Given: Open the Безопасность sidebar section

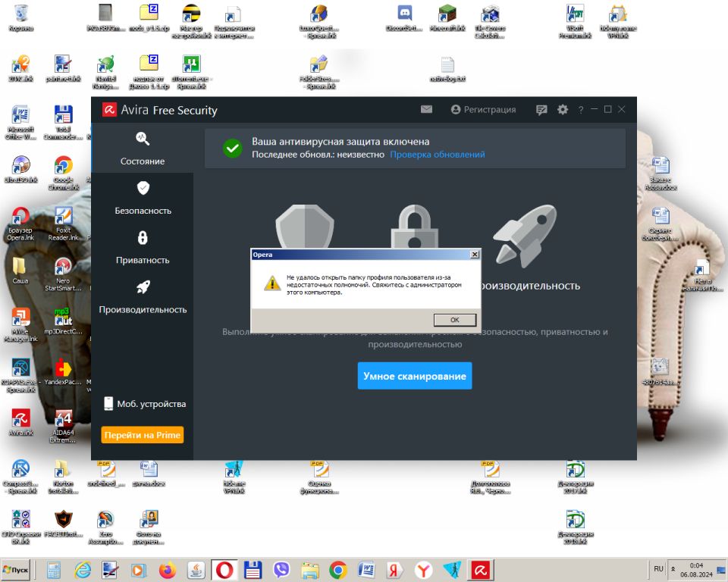Looking at the screenshot, I should click(x=143, y=199).
